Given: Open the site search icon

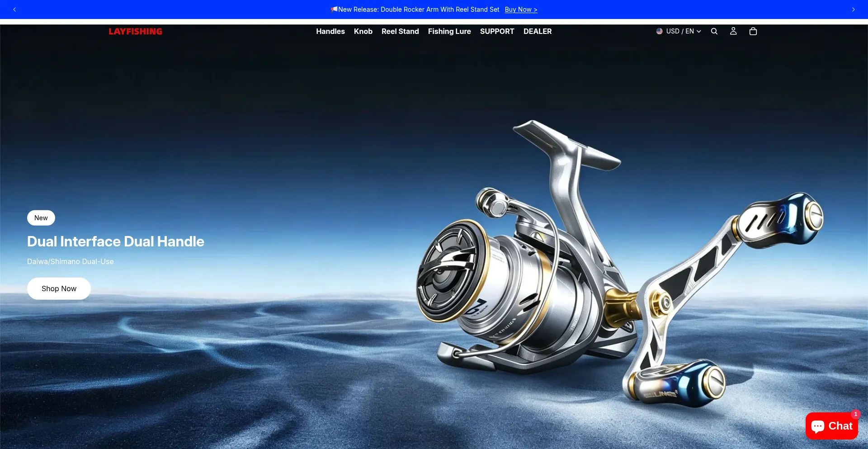Looking at the screenshot, I should pyautogui.click(x=714, y=31).
